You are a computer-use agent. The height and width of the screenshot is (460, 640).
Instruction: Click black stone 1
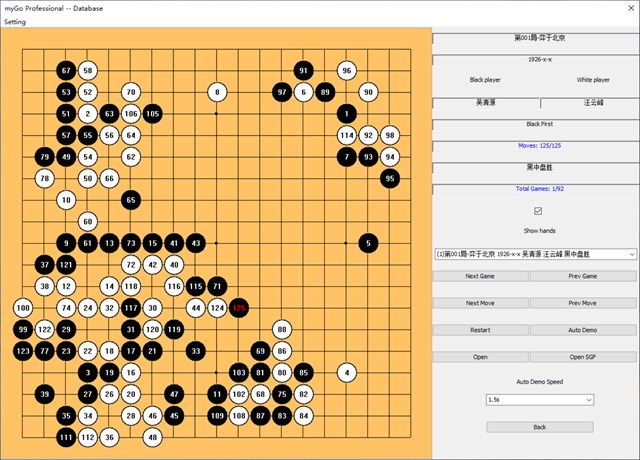pos(347,114)
